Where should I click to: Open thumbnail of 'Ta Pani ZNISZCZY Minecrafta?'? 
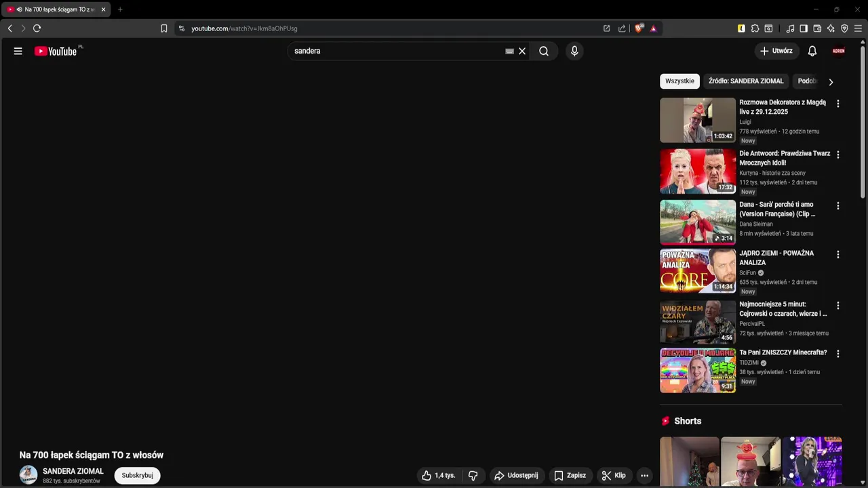pos(698,371)
